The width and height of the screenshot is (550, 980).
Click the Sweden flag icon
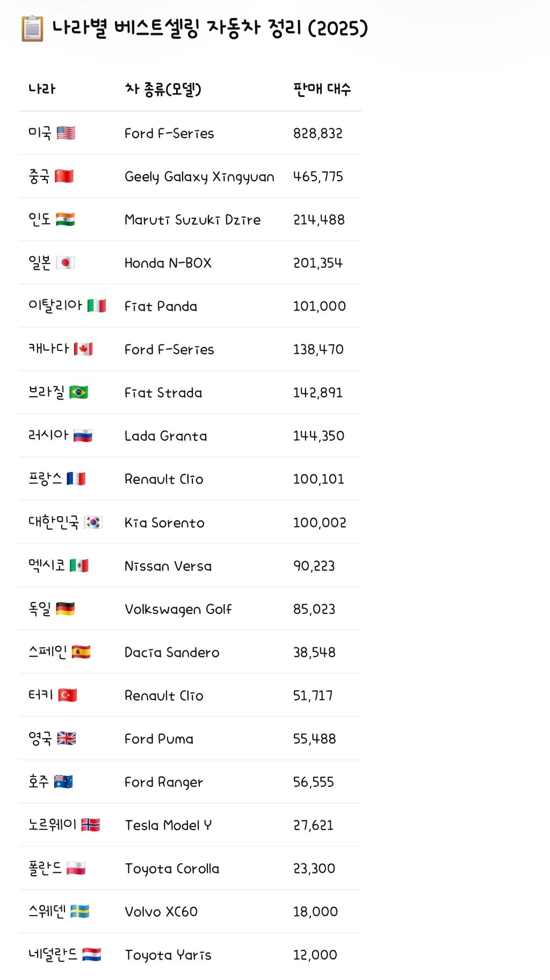click(x=79, y=911)
